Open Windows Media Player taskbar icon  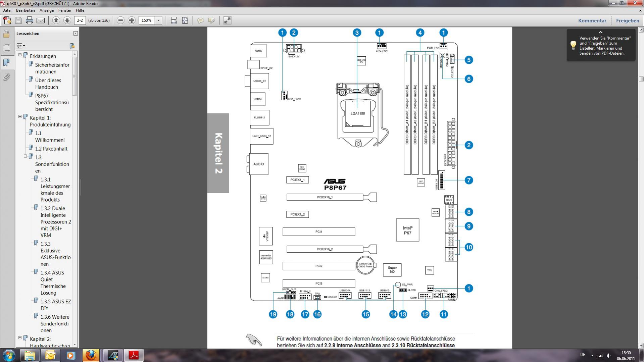pos(71,355)
